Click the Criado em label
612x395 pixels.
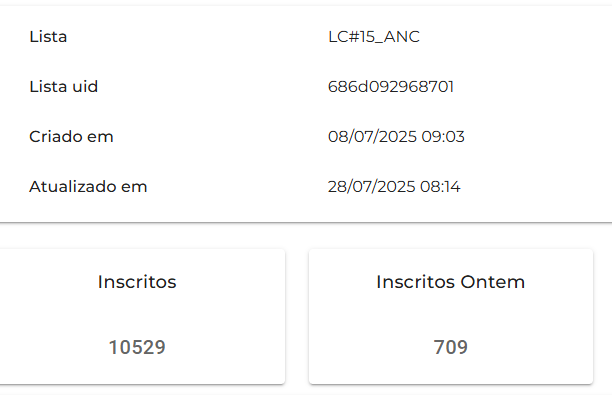coord(71,137)
